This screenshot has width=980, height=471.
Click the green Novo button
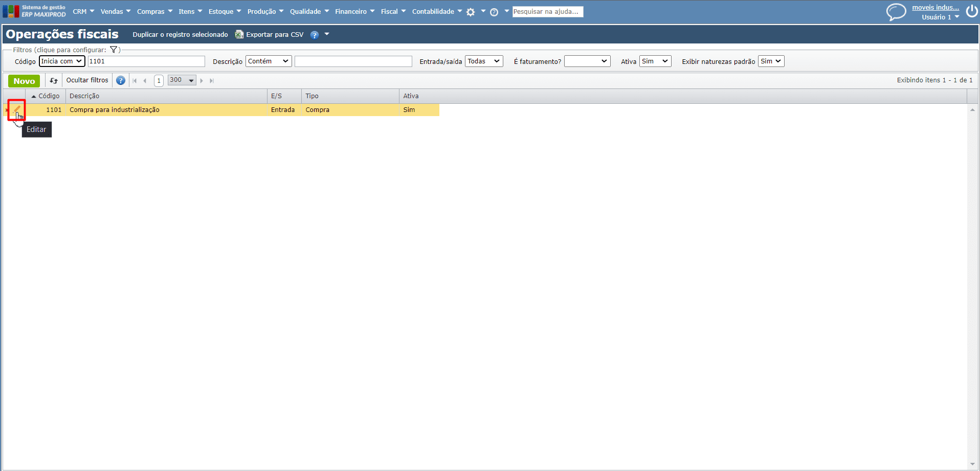[x=24, y=81]
